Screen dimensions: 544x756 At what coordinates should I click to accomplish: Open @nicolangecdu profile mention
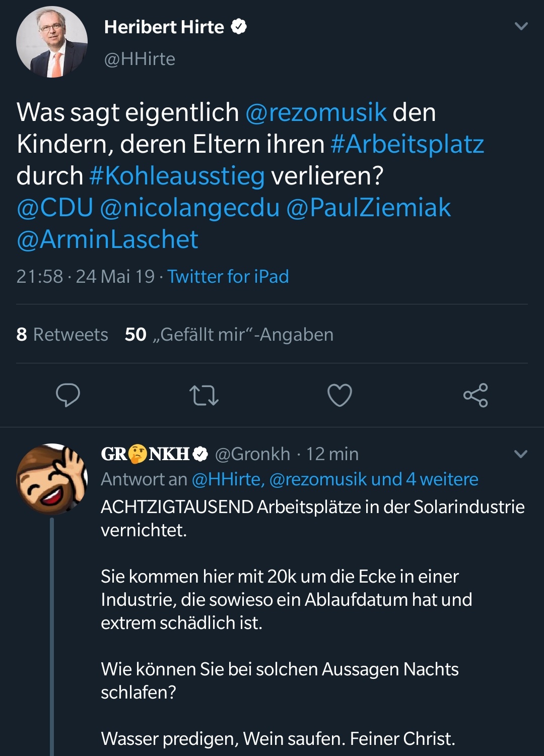click(x=189, y=208)
